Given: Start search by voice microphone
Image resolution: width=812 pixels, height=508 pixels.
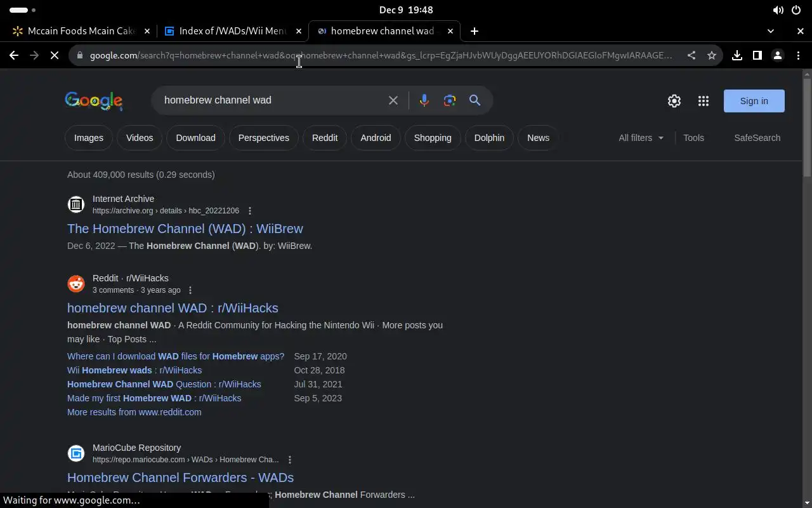Looking at the screenshot, I should (x=424, y=100).
